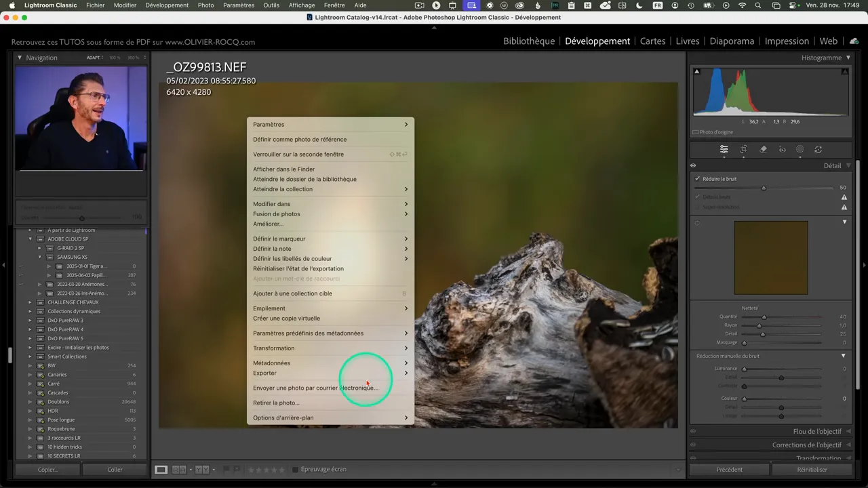868x488 pixels.
Task: Click the Loupe view icon in toolbar
Action: tap(161, 470)
